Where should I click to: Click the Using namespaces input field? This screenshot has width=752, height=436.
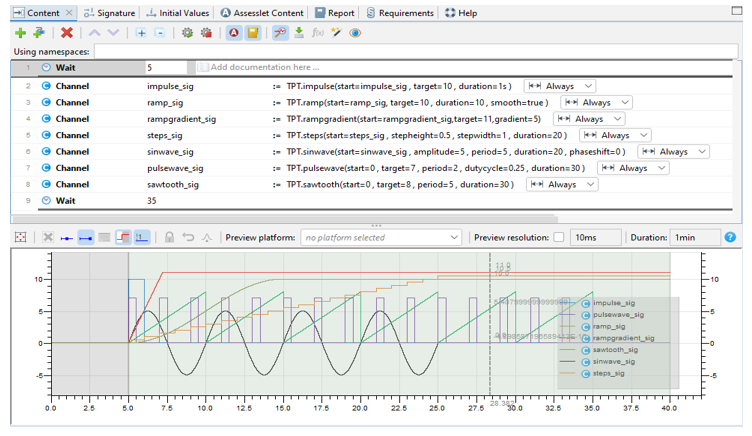click(x=416, y=51)
